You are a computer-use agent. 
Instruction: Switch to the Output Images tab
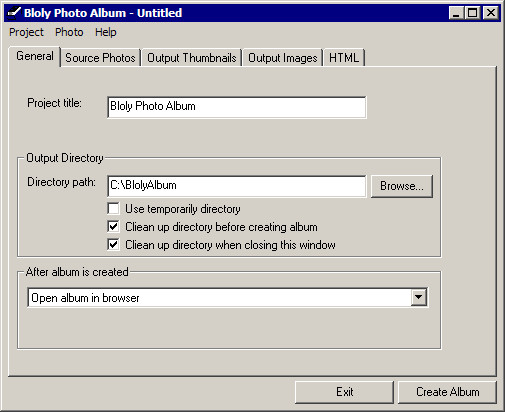(283, 58)
